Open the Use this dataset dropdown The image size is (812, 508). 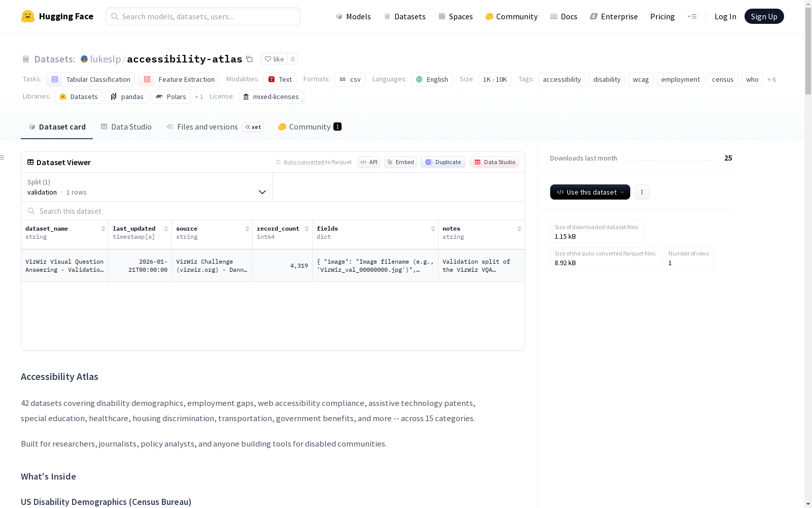[x=590, y=192]
